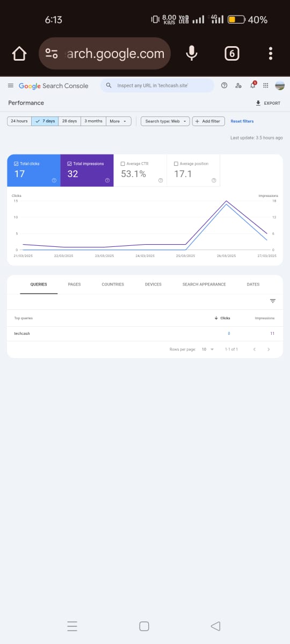This screenshot has width=290, height=644.
Task: Tap the Android home button
Action: pyautogui.click(x=144, y=626)
